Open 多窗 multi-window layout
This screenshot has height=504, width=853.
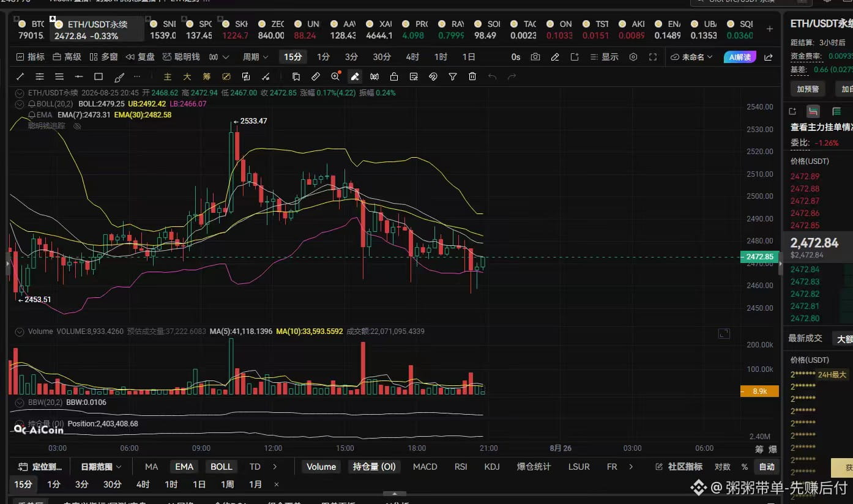click(x=103, y=57)
